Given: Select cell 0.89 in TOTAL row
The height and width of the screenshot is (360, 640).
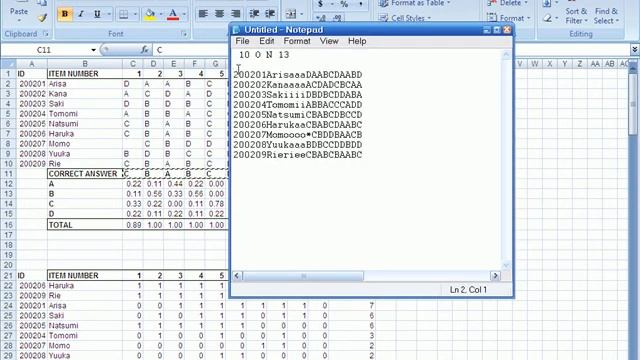Looking at the screenshot, I should pos(133,225).
